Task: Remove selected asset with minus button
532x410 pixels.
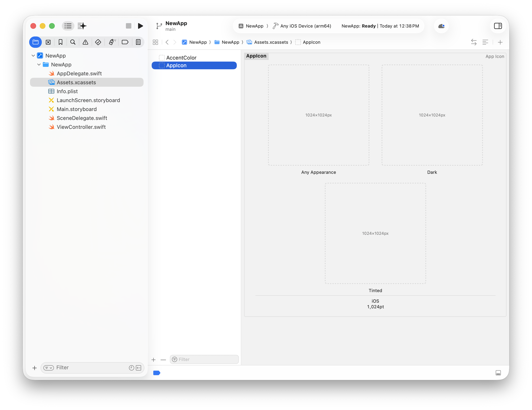Action: [x=163, y=360]
